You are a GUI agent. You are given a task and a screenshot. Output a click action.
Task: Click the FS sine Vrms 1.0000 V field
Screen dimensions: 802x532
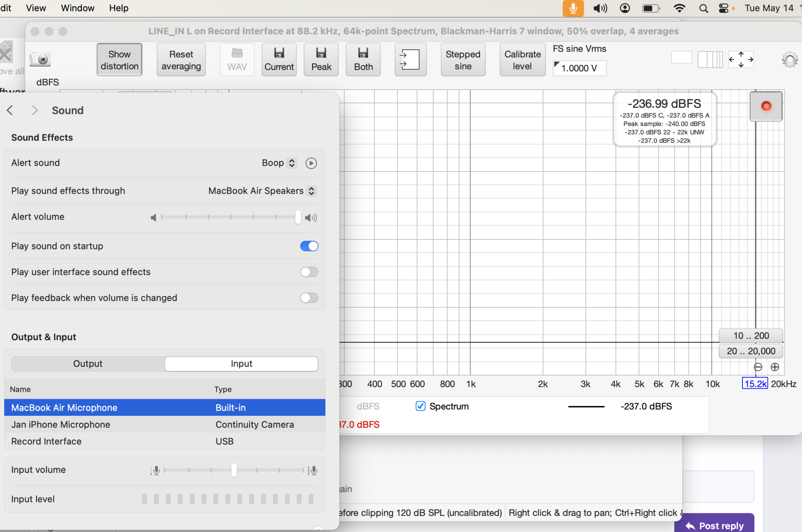580,68
